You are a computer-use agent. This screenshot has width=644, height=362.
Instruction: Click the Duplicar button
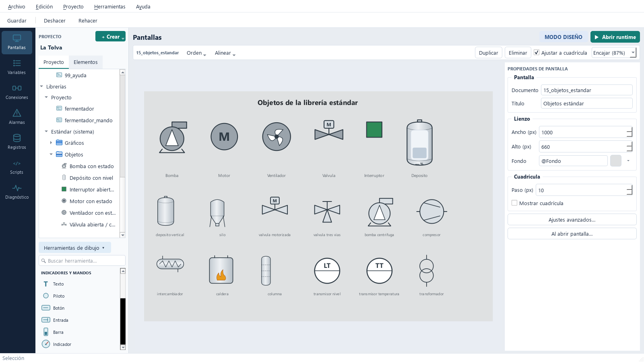pyautogui.click(x=489, y=53)
